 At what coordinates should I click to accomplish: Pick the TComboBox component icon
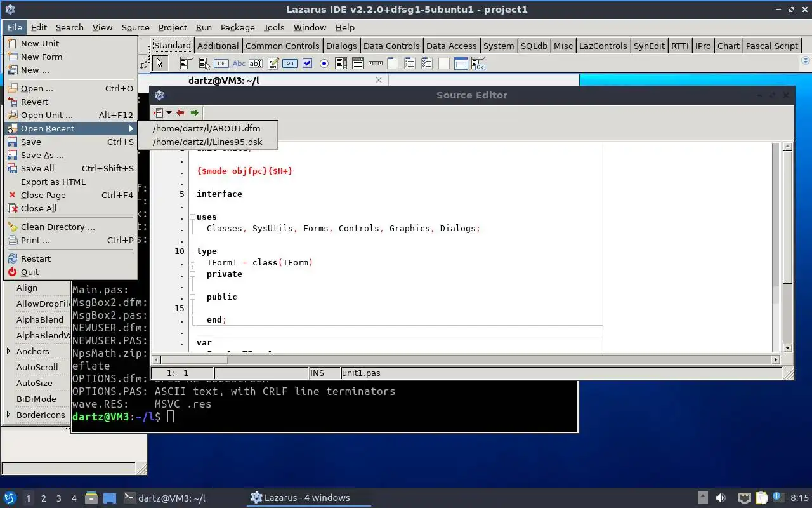coord(358,63)
